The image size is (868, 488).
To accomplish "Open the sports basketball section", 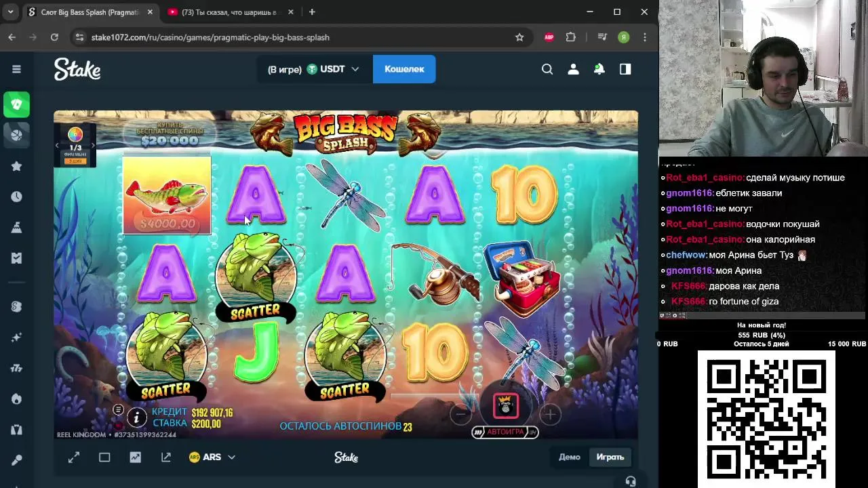I will click(x=16, y=135).
